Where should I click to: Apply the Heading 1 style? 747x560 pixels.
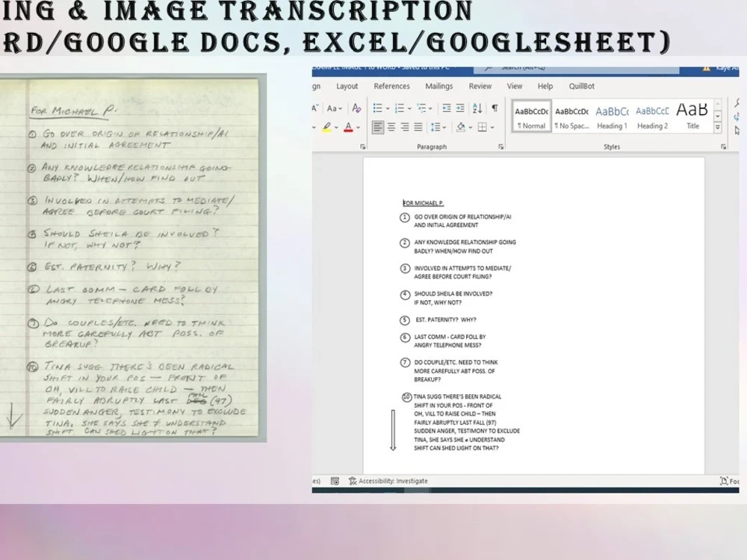(x=612, y=116)
